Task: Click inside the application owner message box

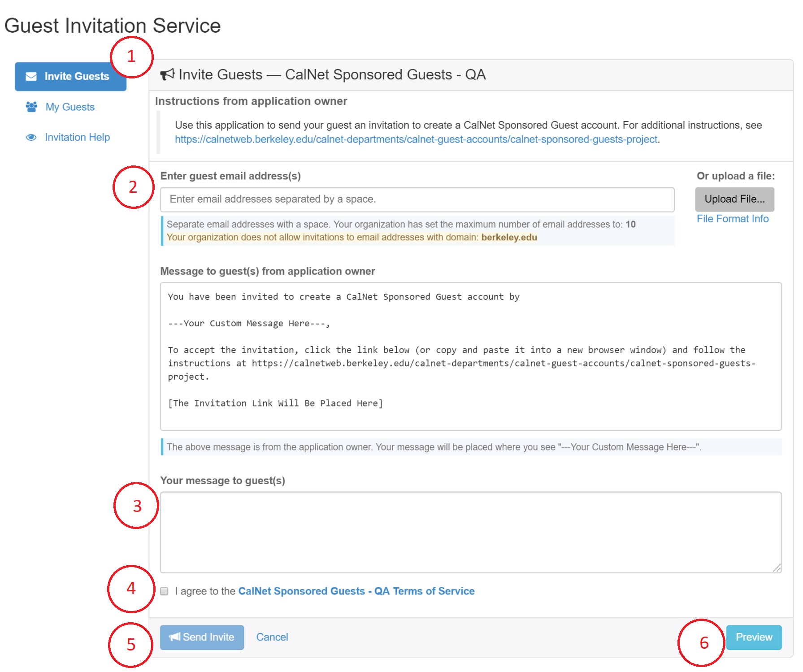Action: [x=471, y=356]
